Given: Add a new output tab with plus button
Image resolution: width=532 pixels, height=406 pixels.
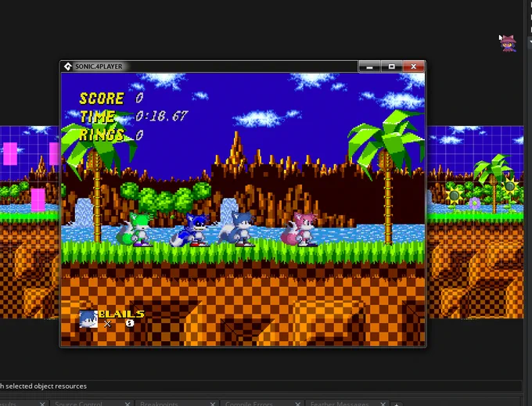Looking at the screenshot, I should click(396, 404).
